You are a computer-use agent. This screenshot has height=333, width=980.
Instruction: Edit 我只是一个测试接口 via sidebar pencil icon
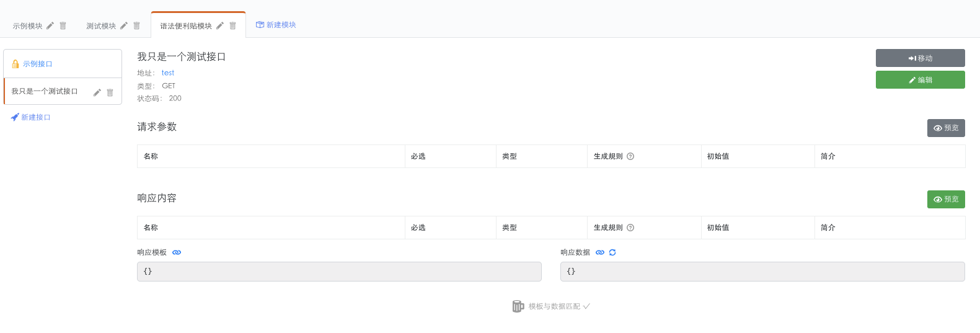pyautogui.click(x=97, y=92)
